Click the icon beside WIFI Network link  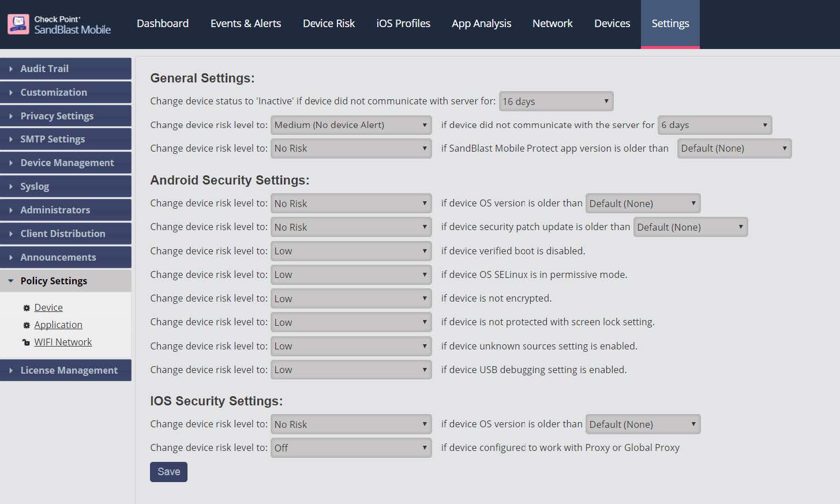coord(26,343)
